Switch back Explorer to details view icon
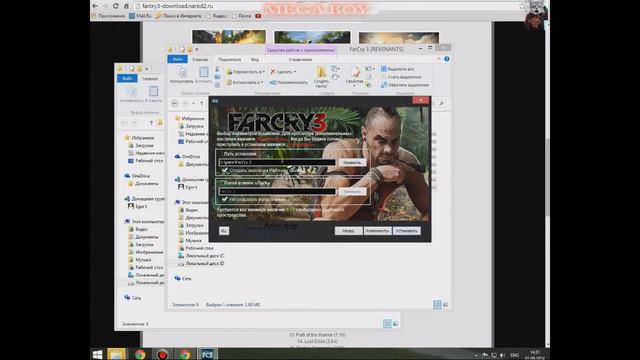Screen dimensions: 640x360 point(387,324)
